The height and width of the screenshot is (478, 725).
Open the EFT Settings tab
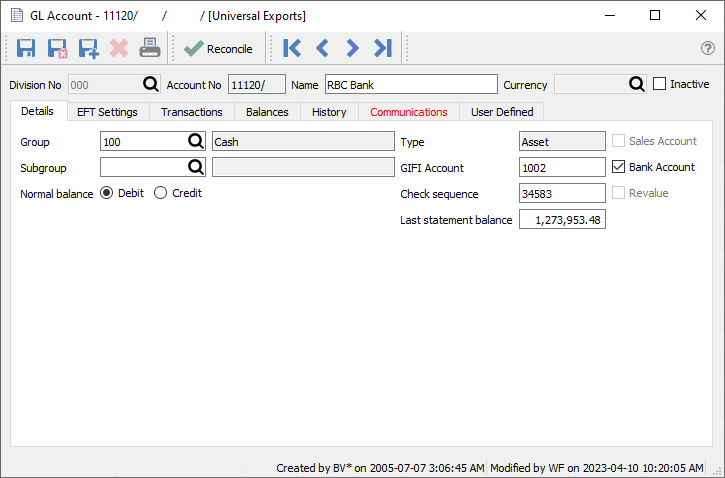click(x=107, y=112)
